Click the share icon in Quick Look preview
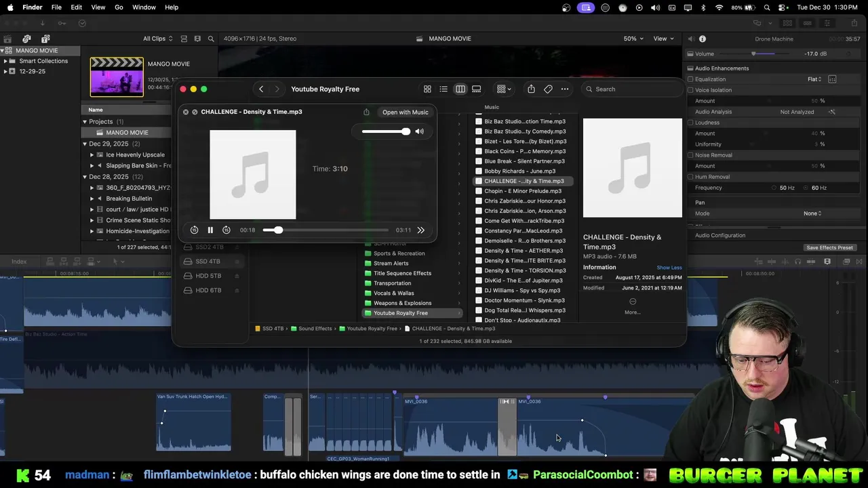The image size is (868, 488). (x=366, y=112)
